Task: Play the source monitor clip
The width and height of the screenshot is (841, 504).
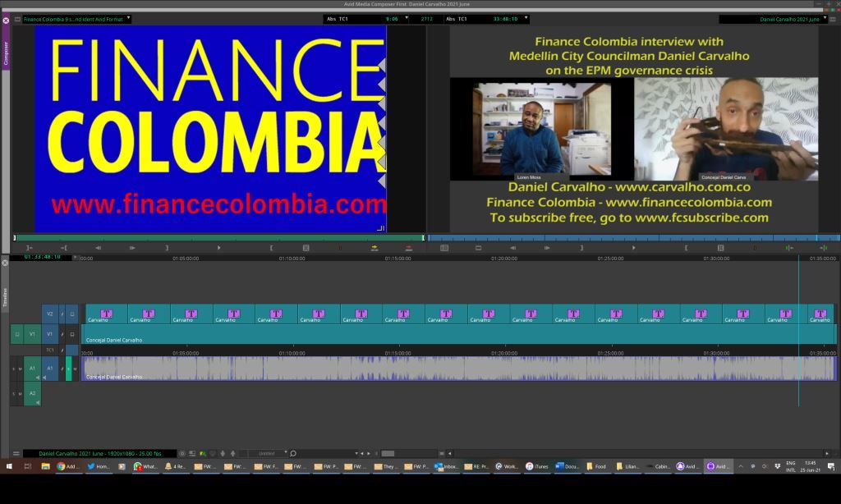Action: (218, 248)
